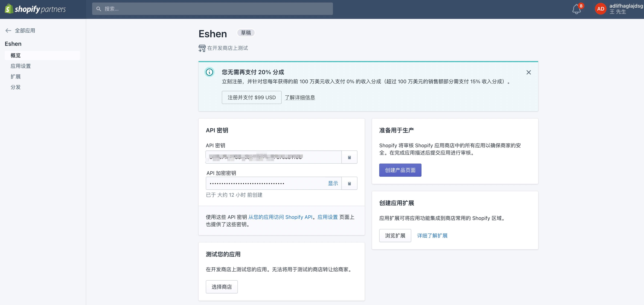Open the notifications bell icon
The image size is (644, 305).
(x=576, y=9)
